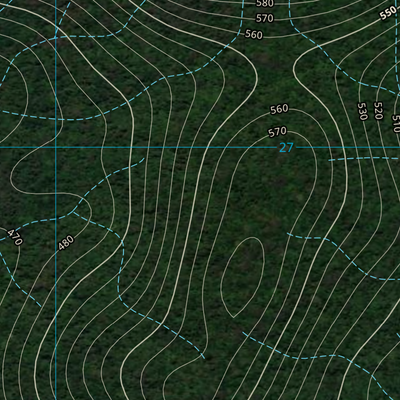Click the bold 550 contour label
The image size is (400, 400).
tap(388, 13)
